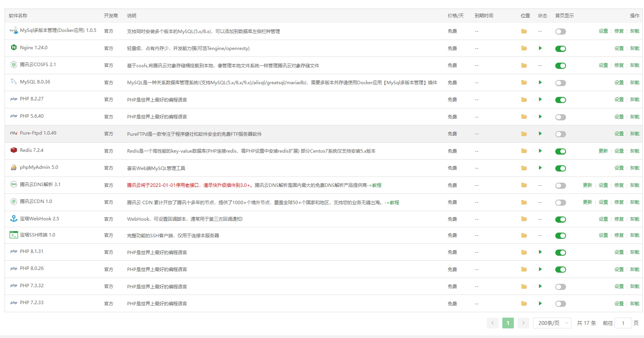Image resolution: width=644 pixels, height=338 pixels.
Task: Click the 宝塔WebHook anchor icon
Action: click(14, 218)
